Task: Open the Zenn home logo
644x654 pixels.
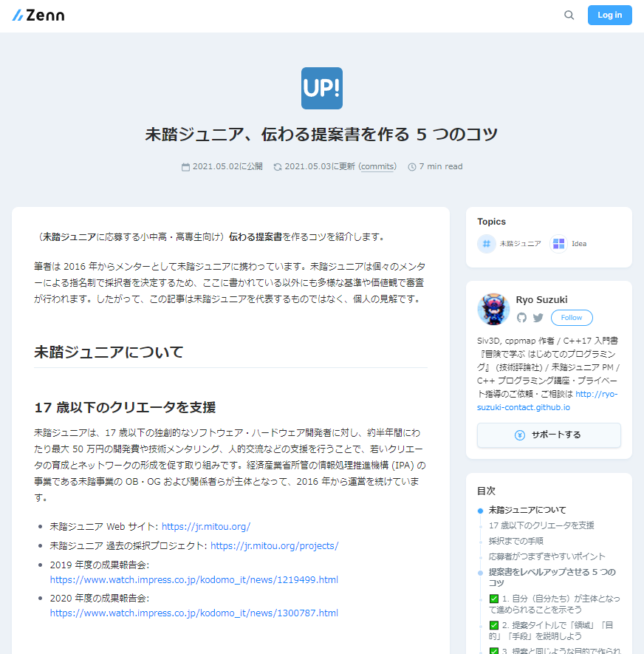Action: [x=38, y=16]
